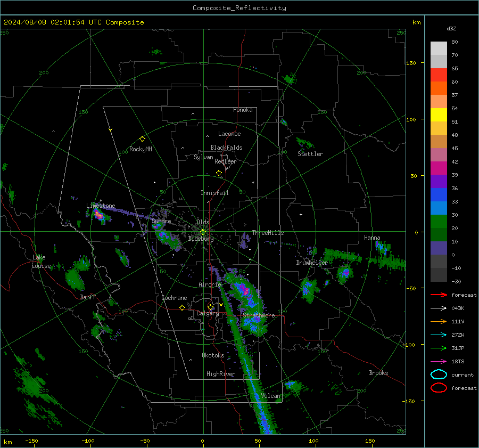Click the white plus marker east of ThreeHills

tap(301, 214)
